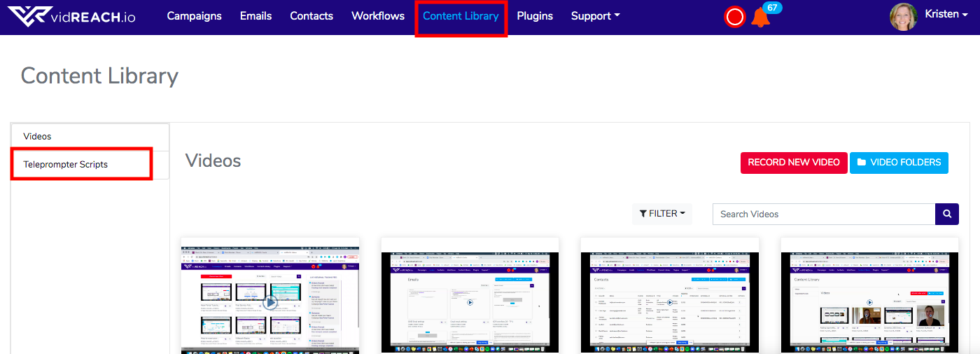Click the vidREACH.io logo

click(x=71, y=16)
